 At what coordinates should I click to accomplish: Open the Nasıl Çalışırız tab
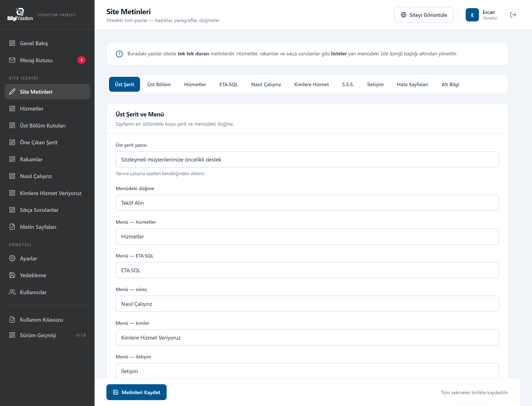(x=266, y=84)
